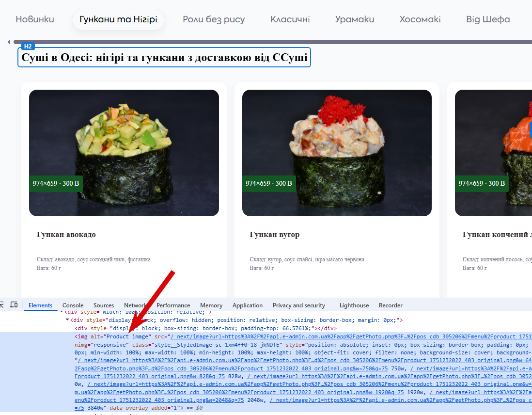Select the Хосомакі category
The width and height of the screenshot is (532, 415).
(420, 19)
